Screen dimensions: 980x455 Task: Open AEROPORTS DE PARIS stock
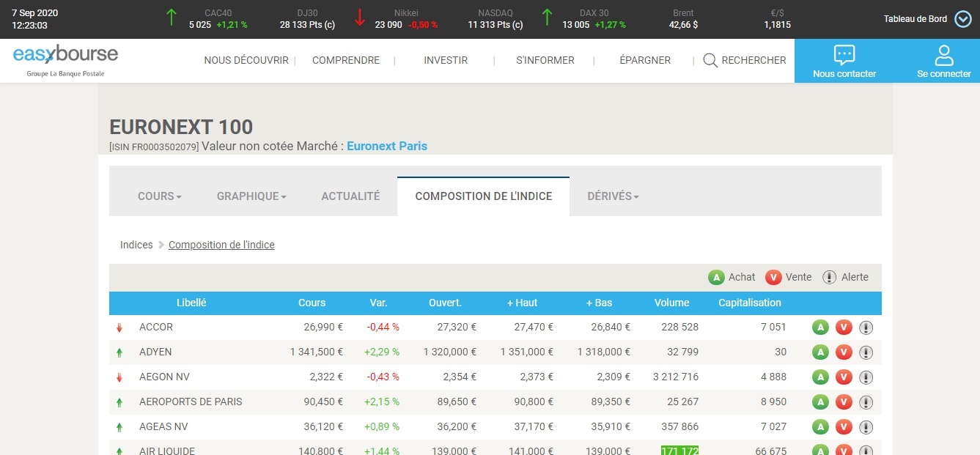pyautogui.click(x=191, y=402)
